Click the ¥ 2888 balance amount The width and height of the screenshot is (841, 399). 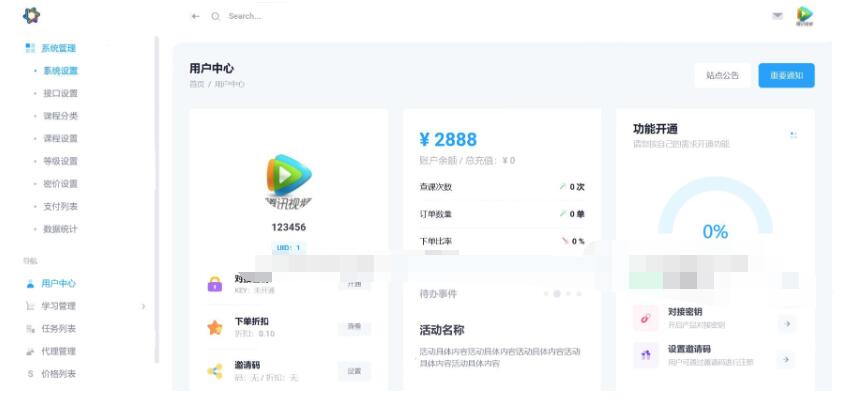tap(448, 139)
